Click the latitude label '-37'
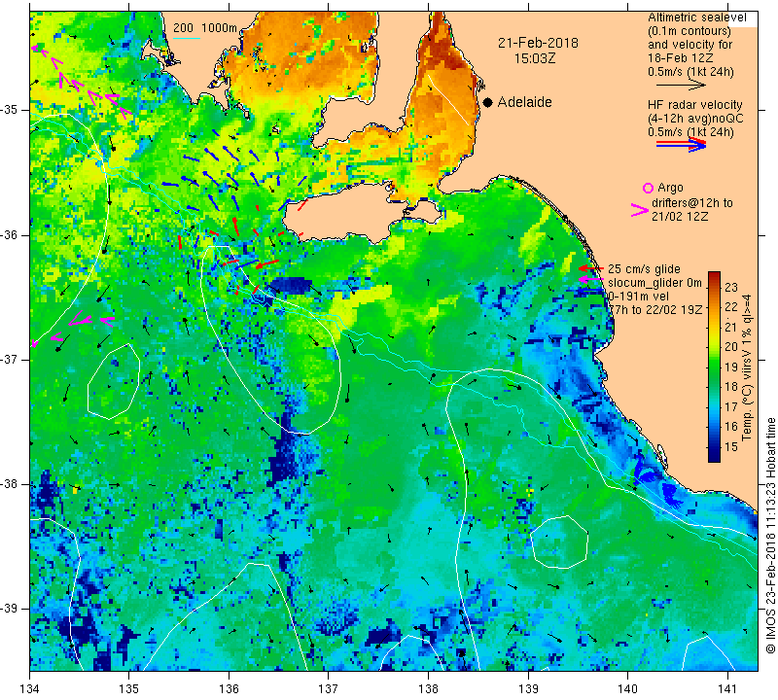 point(11,359)
